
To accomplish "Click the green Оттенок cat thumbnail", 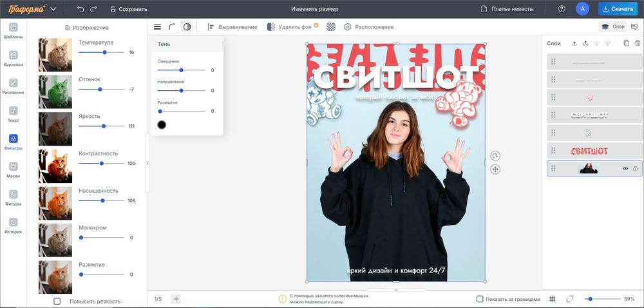I will [x=55, y=92].
